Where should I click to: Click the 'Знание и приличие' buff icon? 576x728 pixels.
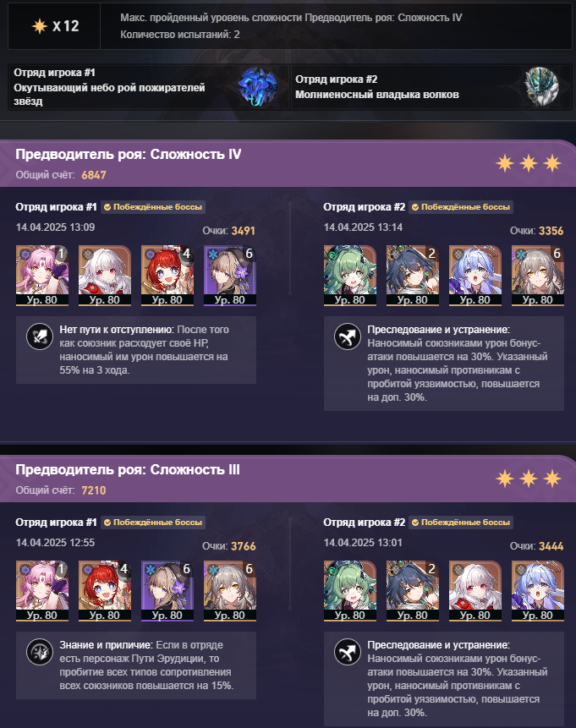[40, 652]
